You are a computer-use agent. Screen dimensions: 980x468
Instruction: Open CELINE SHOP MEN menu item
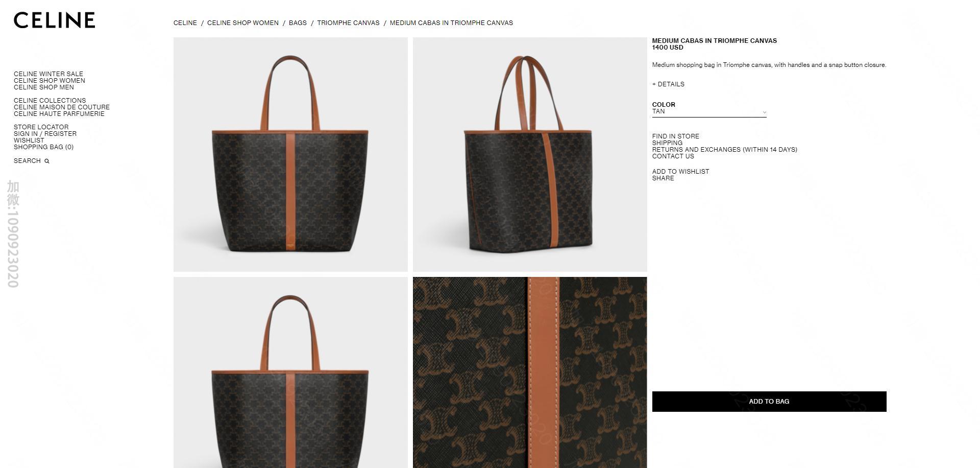(44, 87)
